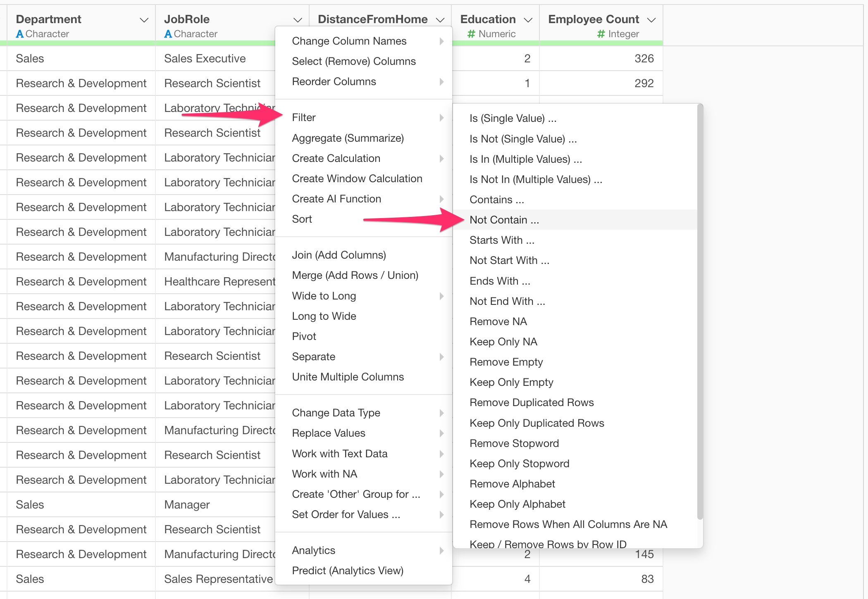
Task: Select Remove Duplicated Rows option
Action: point(532,402)
